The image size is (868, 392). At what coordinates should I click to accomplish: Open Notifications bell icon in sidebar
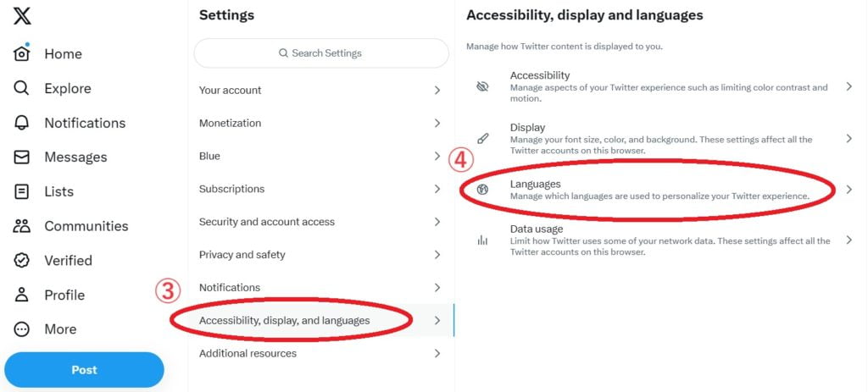pyautogui.click(x=22, y=123)
